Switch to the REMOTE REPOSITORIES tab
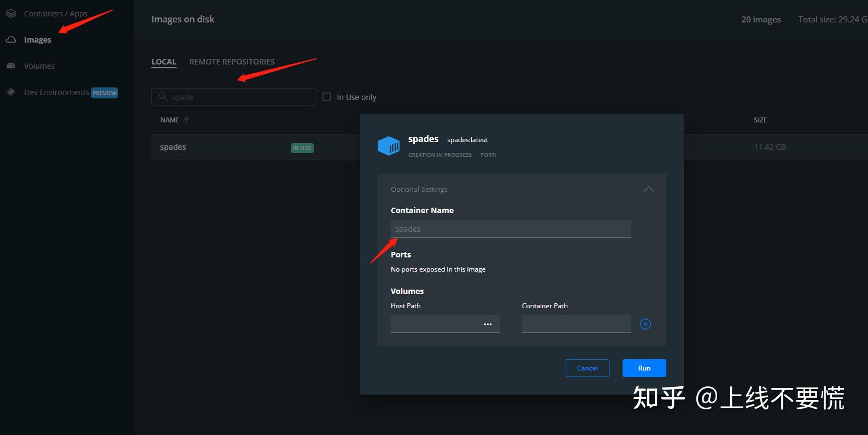 click(232, 62)
